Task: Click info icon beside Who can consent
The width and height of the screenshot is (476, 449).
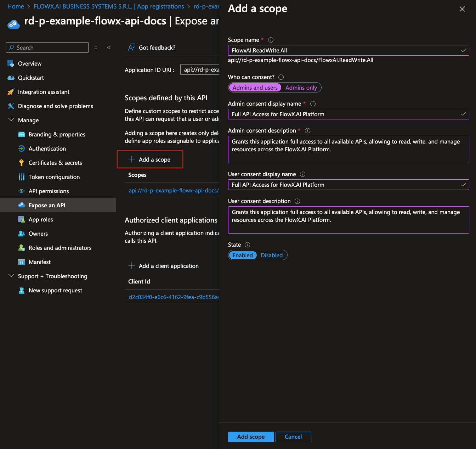Action: [x=281, y=77]
